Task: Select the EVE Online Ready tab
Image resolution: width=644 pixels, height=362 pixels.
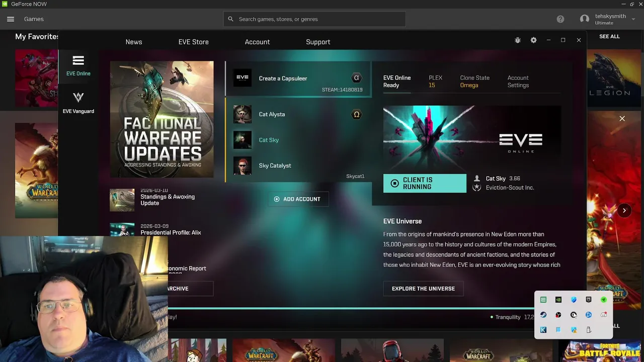Action: [x=397, y=81]
